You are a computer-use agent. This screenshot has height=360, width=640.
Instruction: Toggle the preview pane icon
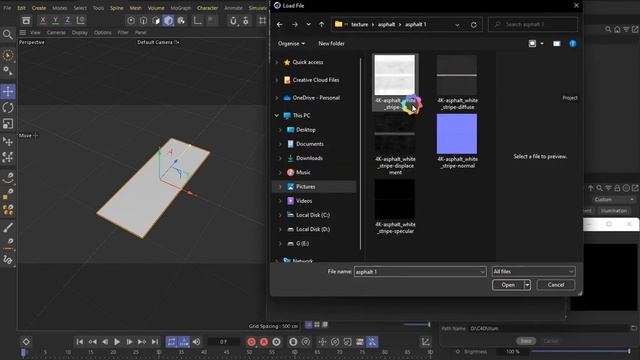tap(556, 44)
